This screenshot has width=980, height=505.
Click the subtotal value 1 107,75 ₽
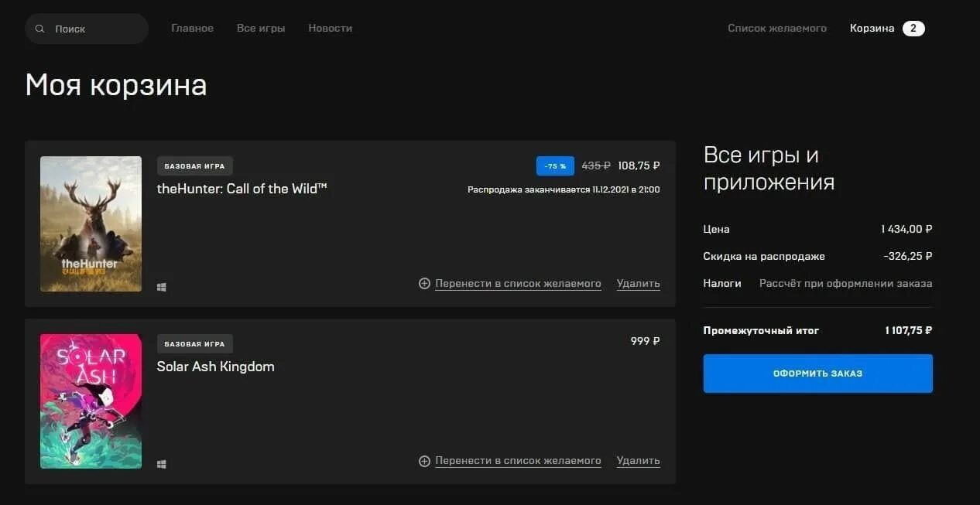click(909, 330)
